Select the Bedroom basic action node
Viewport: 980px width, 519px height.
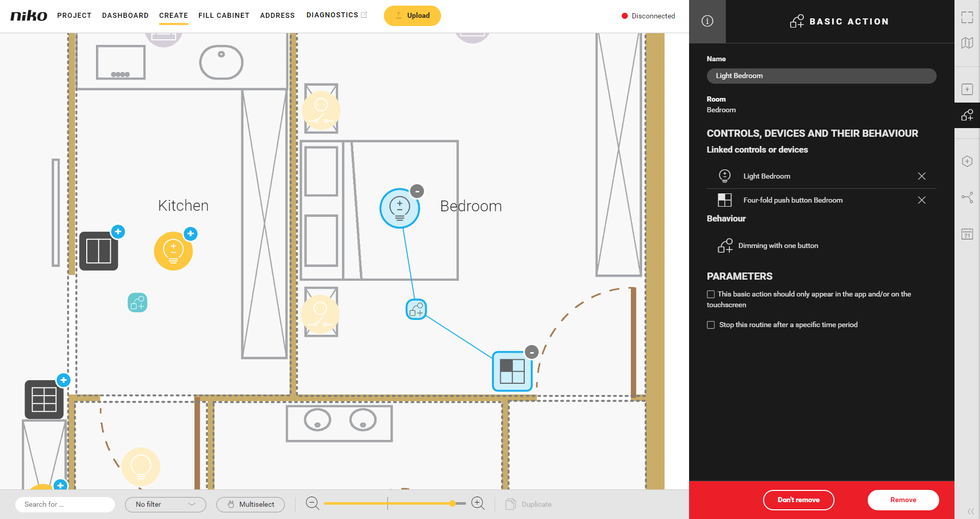point(416,309)
